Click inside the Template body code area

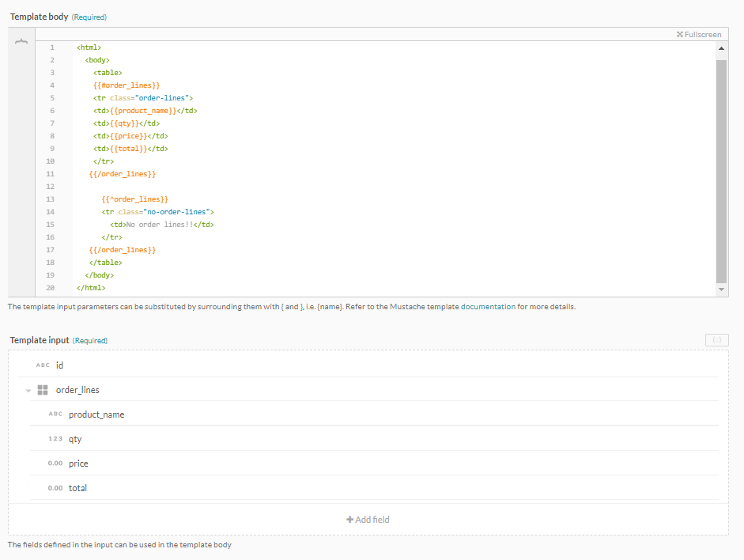tap(316, 158)
